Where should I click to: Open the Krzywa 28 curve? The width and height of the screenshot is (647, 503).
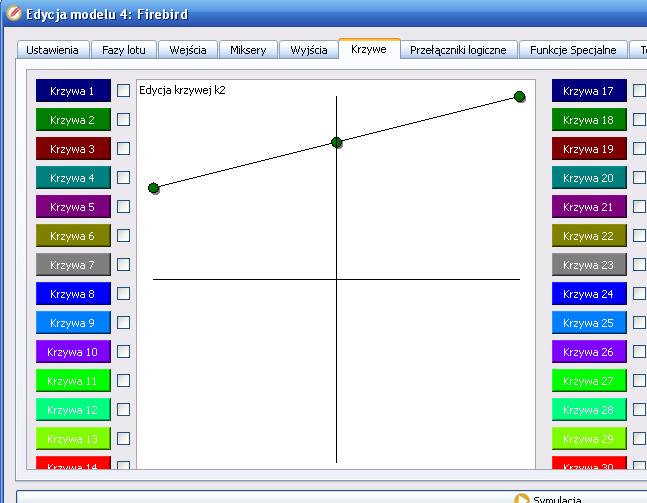tap(589, 410)
